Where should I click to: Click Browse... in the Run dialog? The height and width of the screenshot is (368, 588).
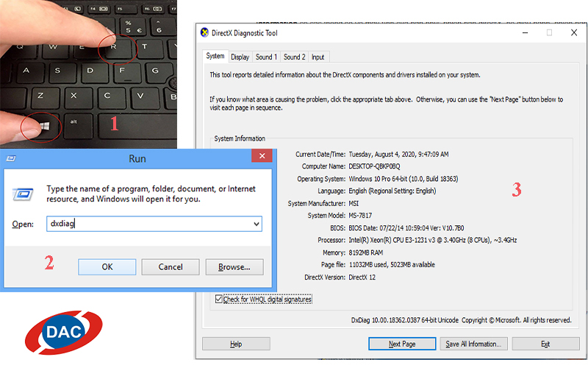[x=234, y=267]
